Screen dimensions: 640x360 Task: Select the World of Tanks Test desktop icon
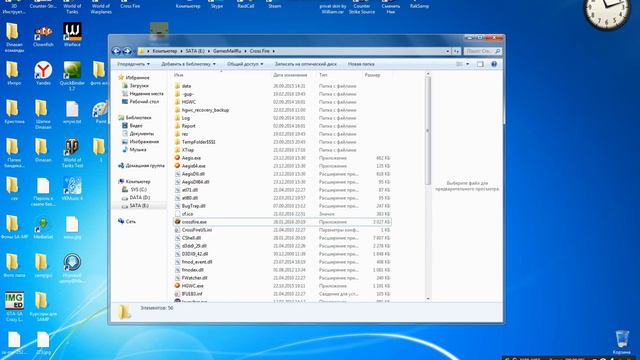click(x=72, y=153)
